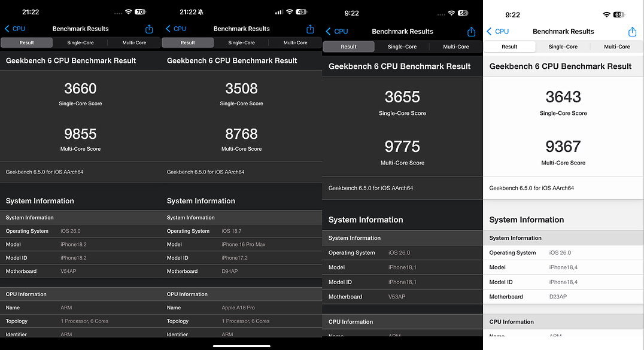The image size is (644, 350).
Task: Tap battery indicator showing 70
Action: (141, 12)
